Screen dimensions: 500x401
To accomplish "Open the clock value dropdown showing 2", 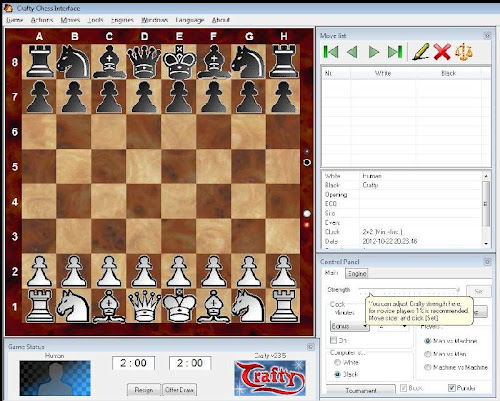I will point(393,326).
